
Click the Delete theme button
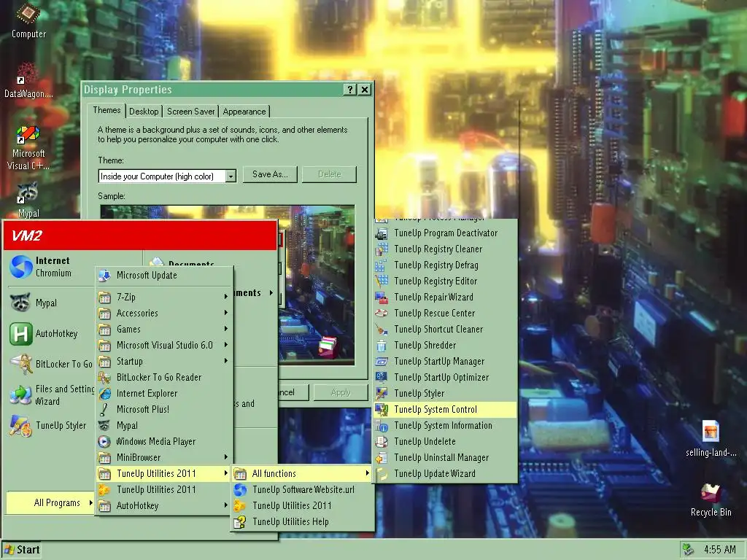pos(329,174)
